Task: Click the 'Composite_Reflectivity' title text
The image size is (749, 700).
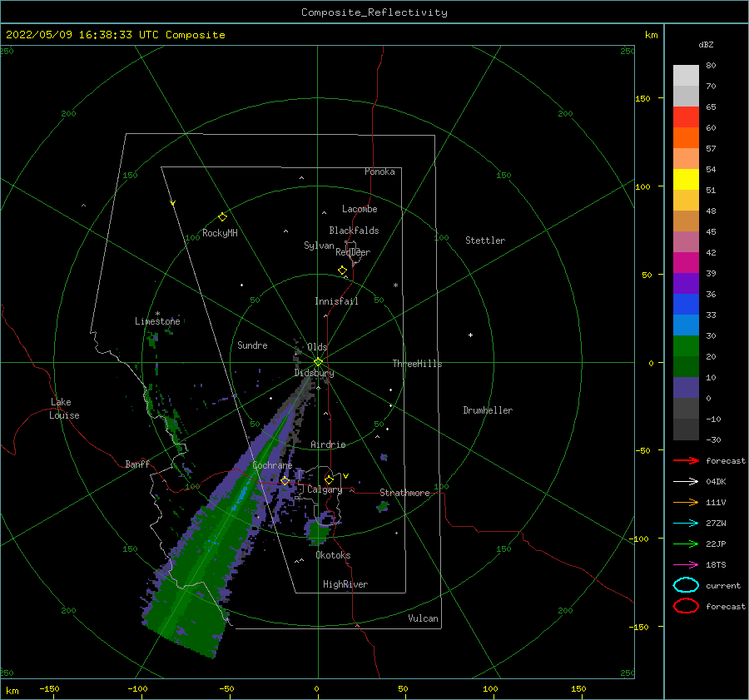Action: click(374, 12)
